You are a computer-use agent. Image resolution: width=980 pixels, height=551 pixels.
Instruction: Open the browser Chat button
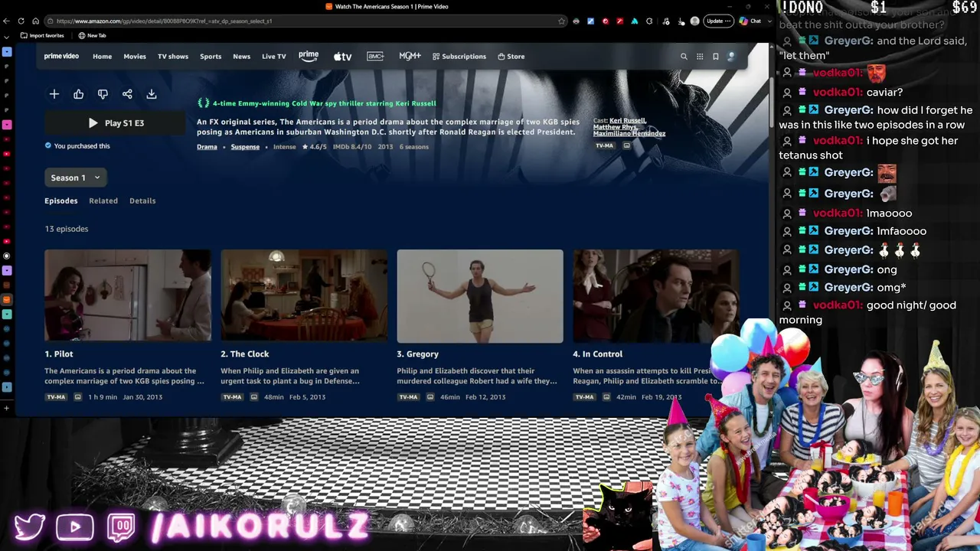point(750,21)
